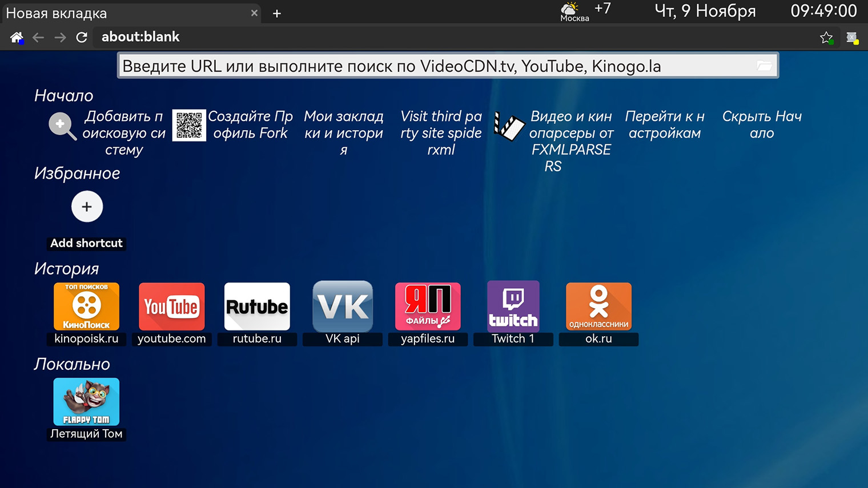The image size is (868, 488).
Task: Open Мои закладки и история
Action: [x=344, y=133]
